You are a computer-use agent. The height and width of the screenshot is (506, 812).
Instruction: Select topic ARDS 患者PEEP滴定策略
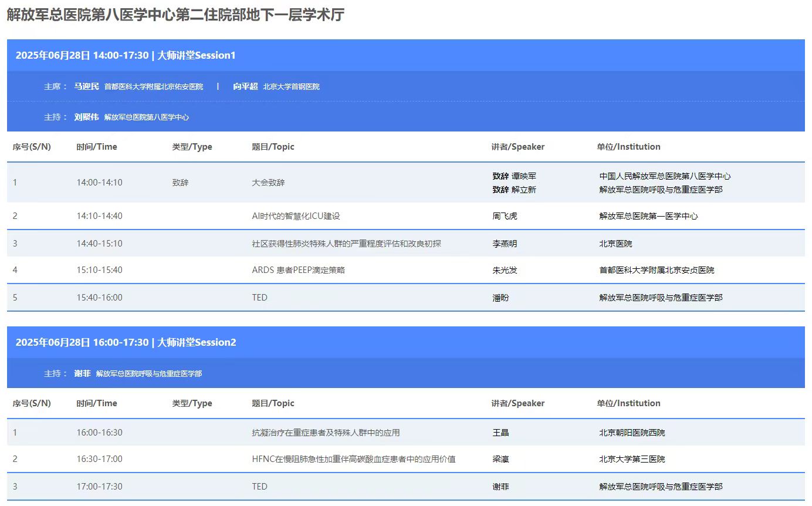point(298,270)
